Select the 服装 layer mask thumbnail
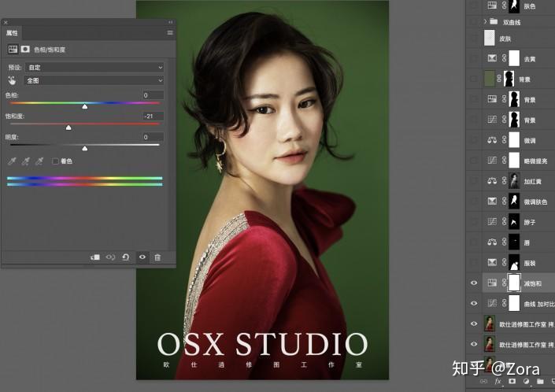 (514, 262)
